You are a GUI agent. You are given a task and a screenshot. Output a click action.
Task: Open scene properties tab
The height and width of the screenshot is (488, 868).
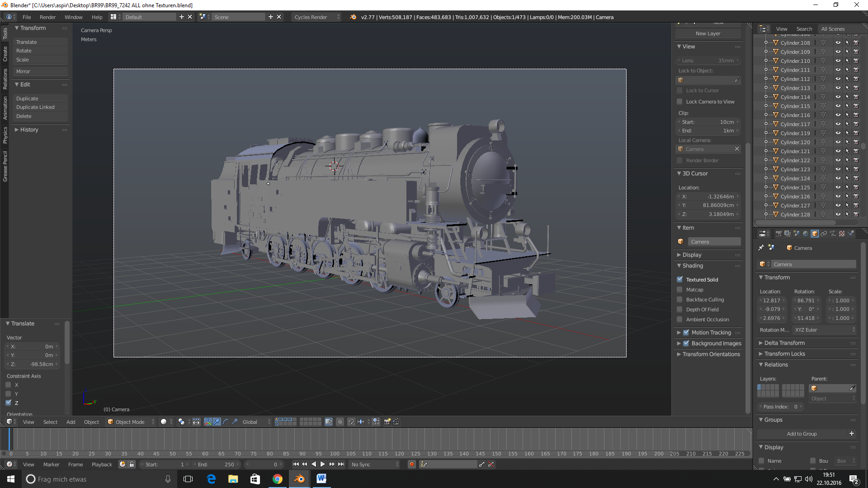tap(797, 234)
